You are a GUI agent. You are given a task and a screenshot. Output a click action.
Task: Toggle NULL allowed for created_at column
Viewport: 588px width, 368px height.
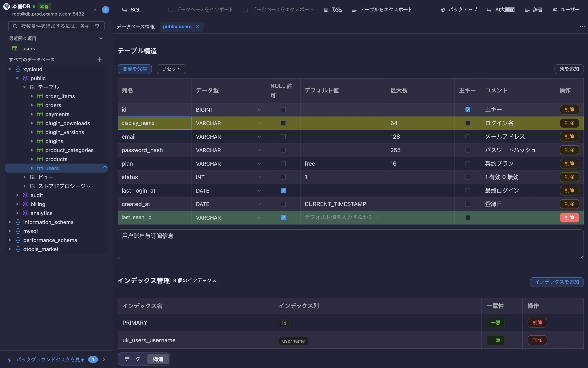283,204
